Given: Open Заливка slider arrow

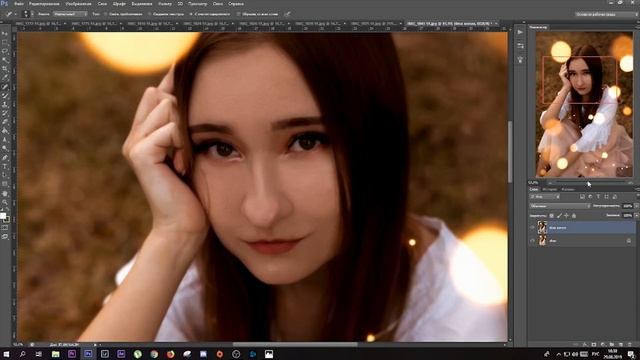Looking at the screenshot, I should tap(636, 216).
